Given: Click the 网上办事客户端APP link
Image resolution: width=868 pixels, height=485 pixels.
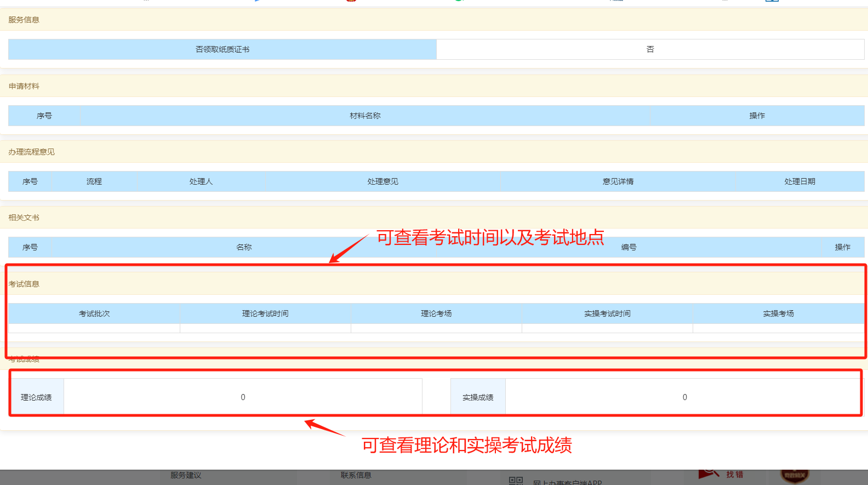Looking at the screenshot, I should (x=567, y=482).
